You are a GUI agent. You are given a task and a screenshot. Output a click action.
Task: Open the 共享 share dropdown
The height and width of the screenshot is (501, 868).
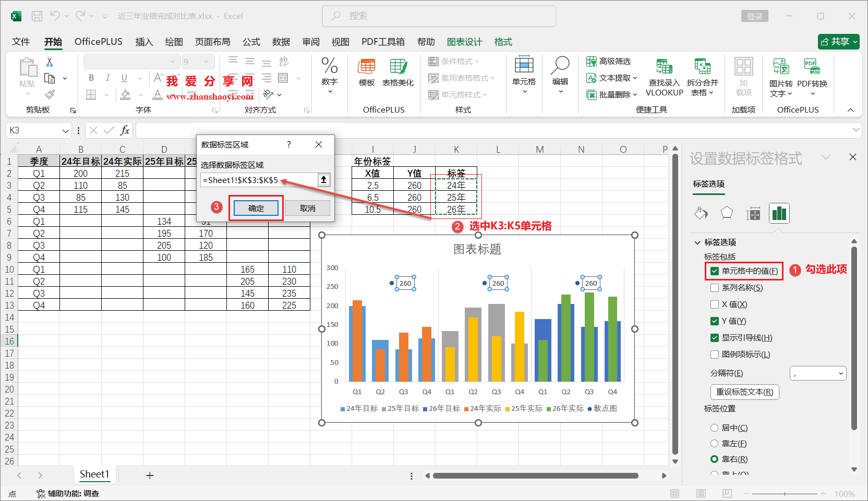tap(839, 42)
